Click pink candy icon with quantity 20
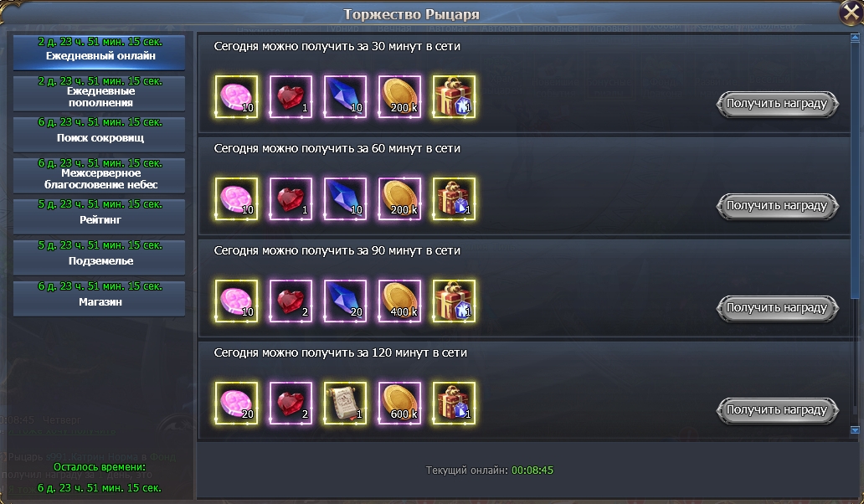 click(236, 404)
